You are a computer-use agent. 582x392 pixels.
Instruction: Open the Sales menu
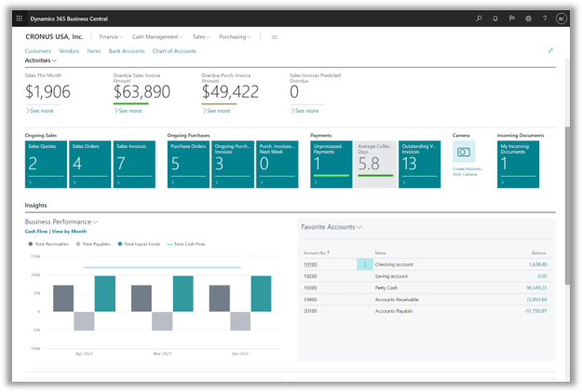[x=201, y=36]
